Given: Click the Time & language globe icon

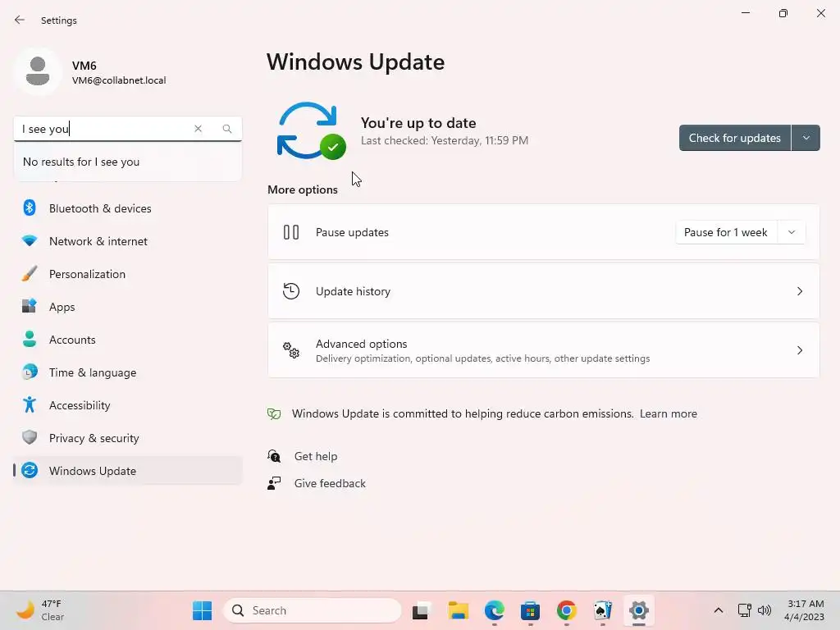Looking at the screenshot, I should (x=30, y=372).
